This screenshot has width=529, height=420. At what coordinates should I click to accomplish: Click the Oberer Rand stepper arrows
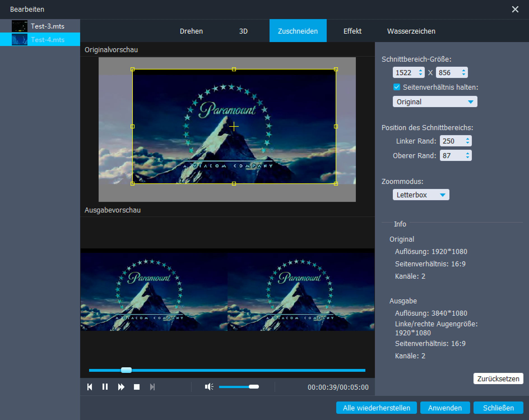coord(468,155)
